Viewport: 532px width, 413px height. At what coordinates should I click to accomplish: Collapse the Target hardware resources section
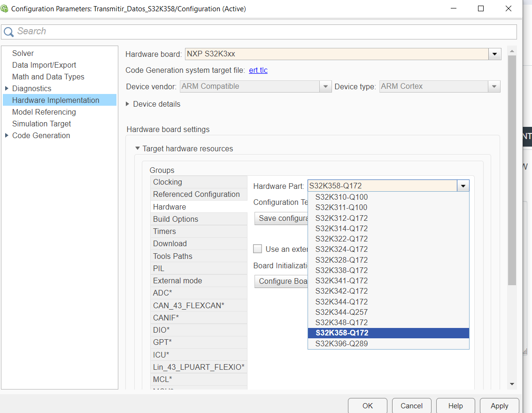pyautogui.click(x=137, y=148)
